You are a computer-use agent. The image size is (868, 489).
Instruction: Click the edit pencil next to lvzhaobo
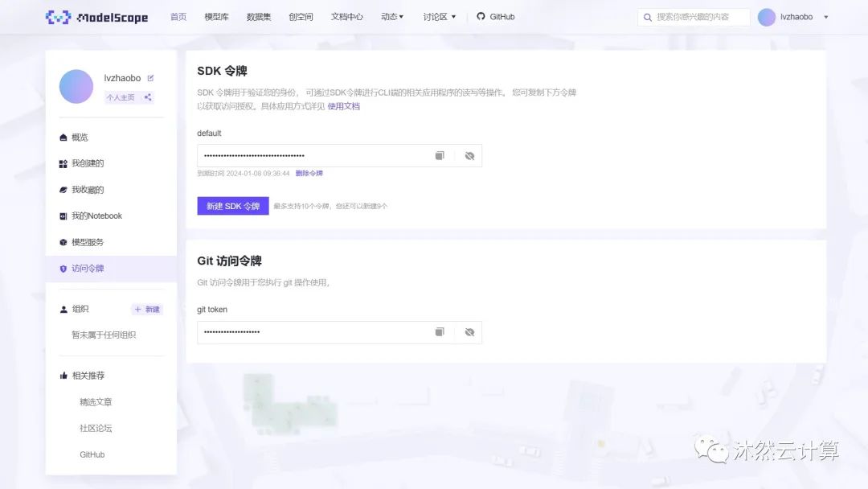[x=149, y=78]
